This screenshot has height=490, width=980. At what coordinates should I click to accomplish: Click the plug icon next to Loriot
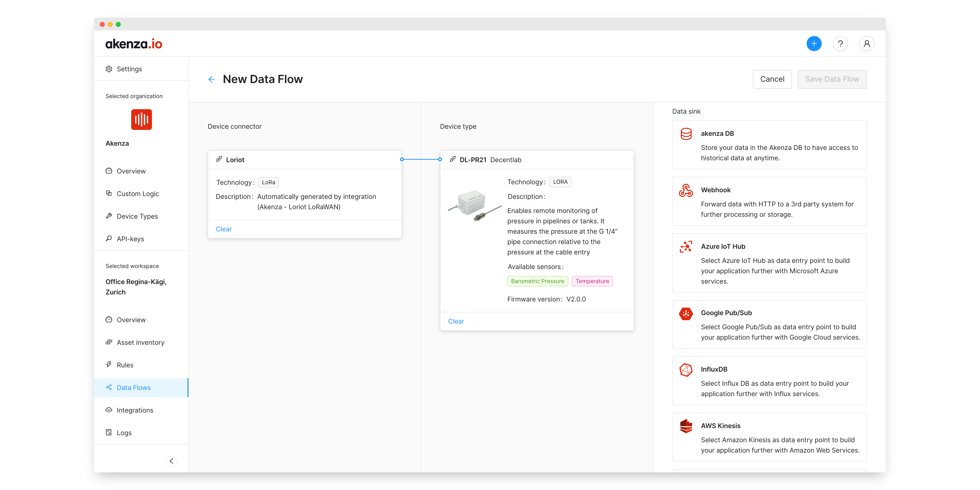tap(219, 159)
